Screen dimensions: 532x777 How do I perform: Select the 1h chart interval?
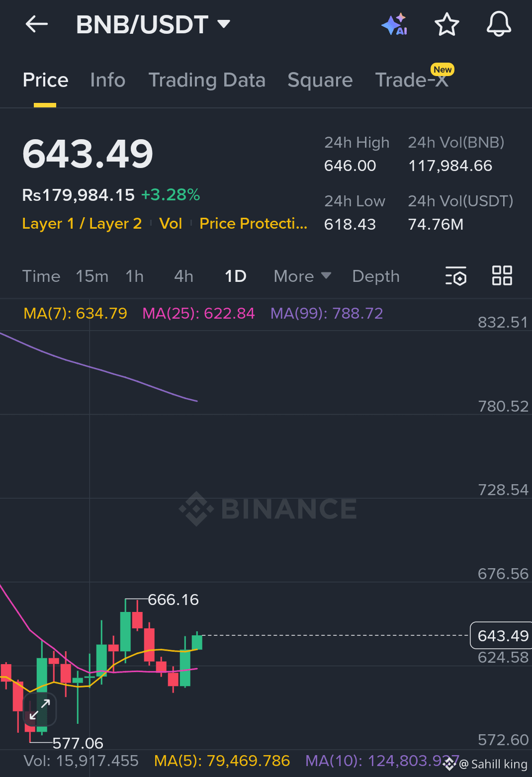(x=134, y=276)
